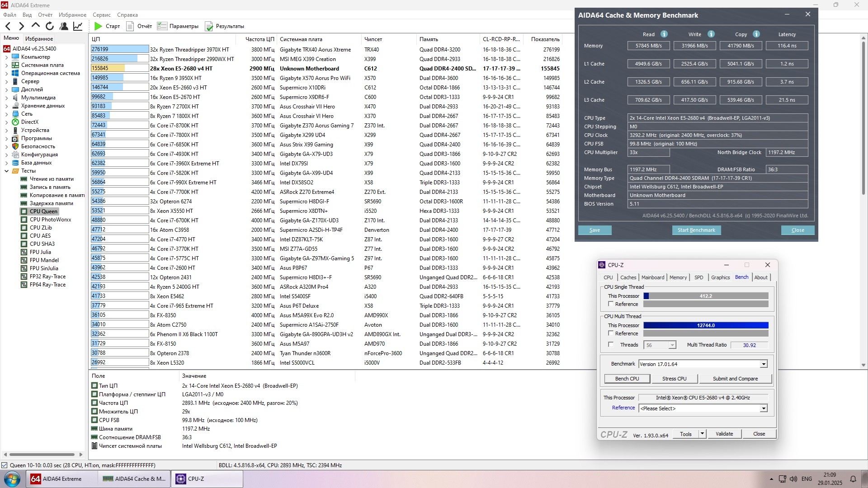The image size is (868, 488).
Task: Click the CPU Multi Thread score bar
Action: coord(706,325)
